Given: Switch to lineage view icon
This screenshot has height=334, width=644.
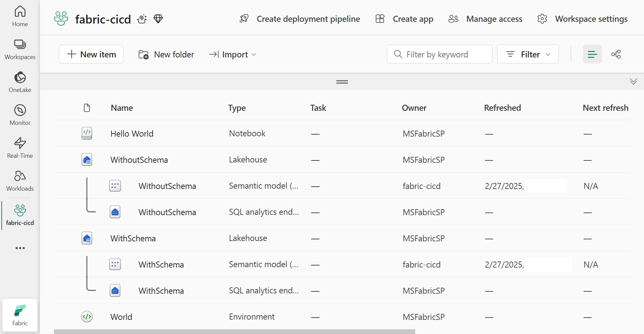Looking at the screenshot, I should [616, 54].
